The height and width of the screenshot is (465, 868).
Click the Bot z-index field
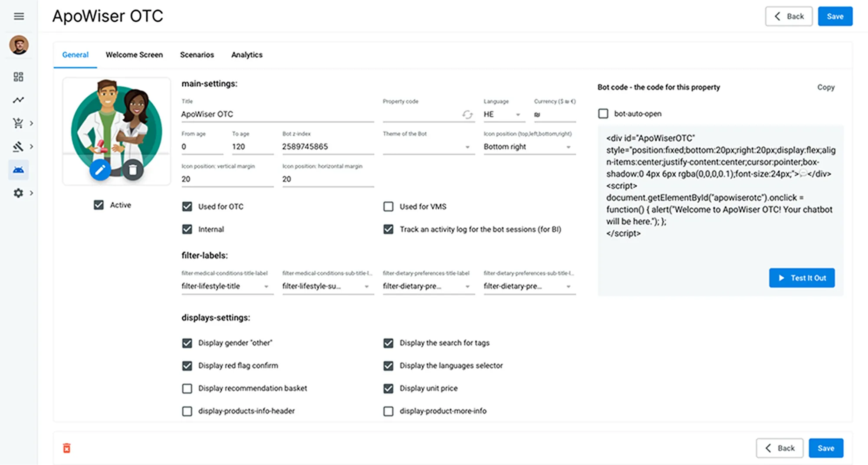click(328, 147)
